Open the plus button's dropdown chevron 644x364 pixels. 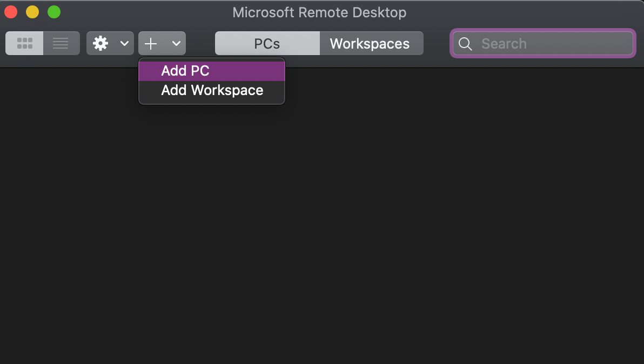[x=175, y=43]
